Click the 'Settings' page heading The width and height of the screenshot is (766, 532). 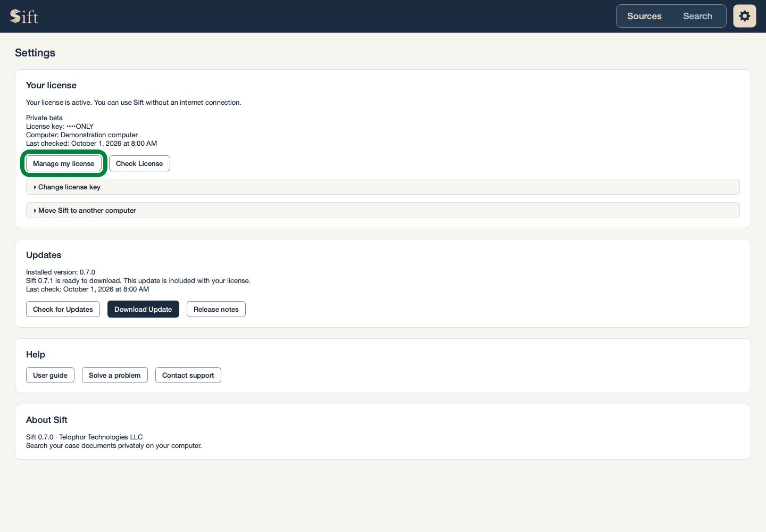pos(35,53)
